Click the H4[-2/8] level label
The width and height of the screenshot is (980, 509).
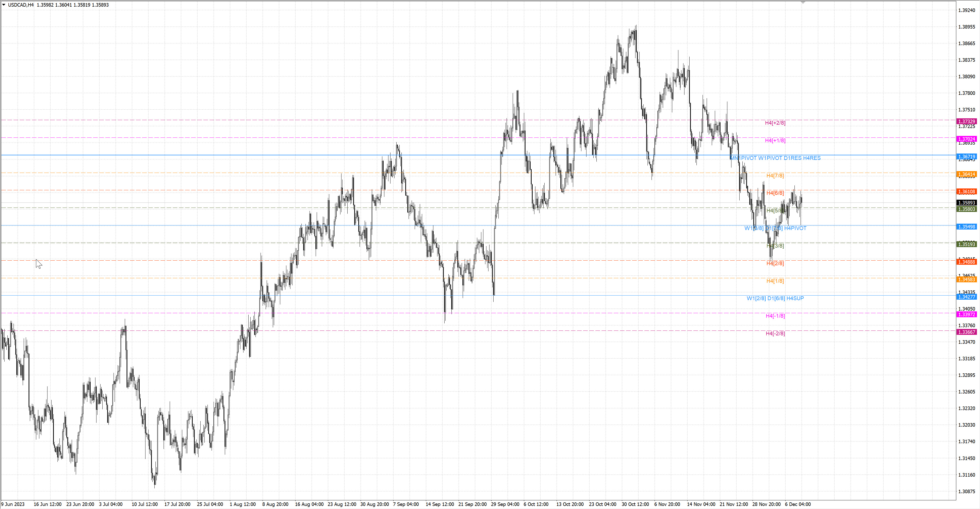[x=775, y=333]
